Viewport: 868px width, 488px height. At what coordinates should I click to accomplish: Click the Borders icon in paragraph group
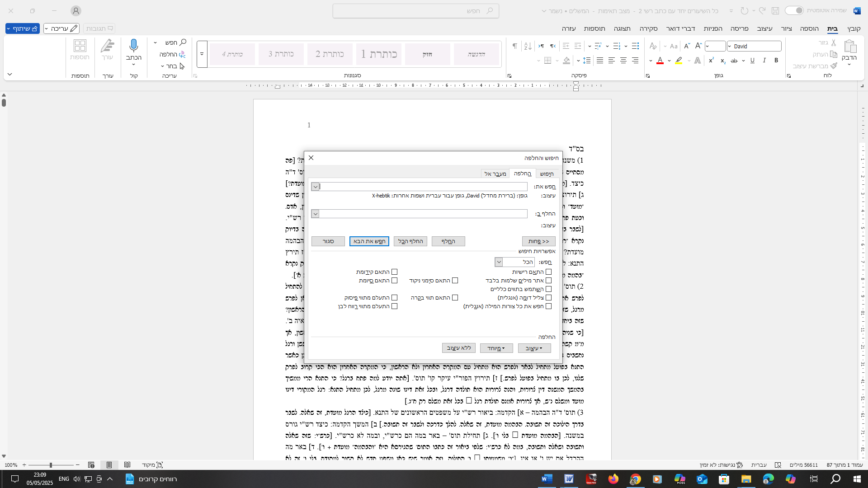[548, 61]
